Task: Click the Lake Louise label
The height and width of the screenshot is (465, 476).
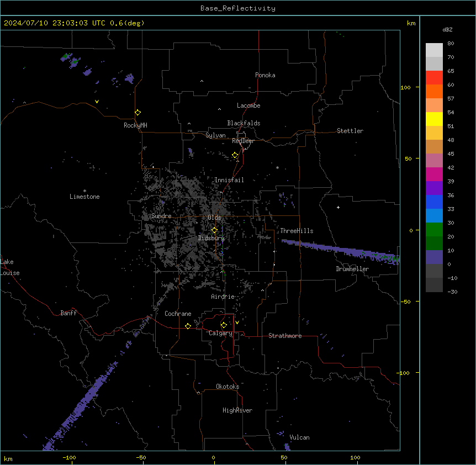Action: (10, 267)
